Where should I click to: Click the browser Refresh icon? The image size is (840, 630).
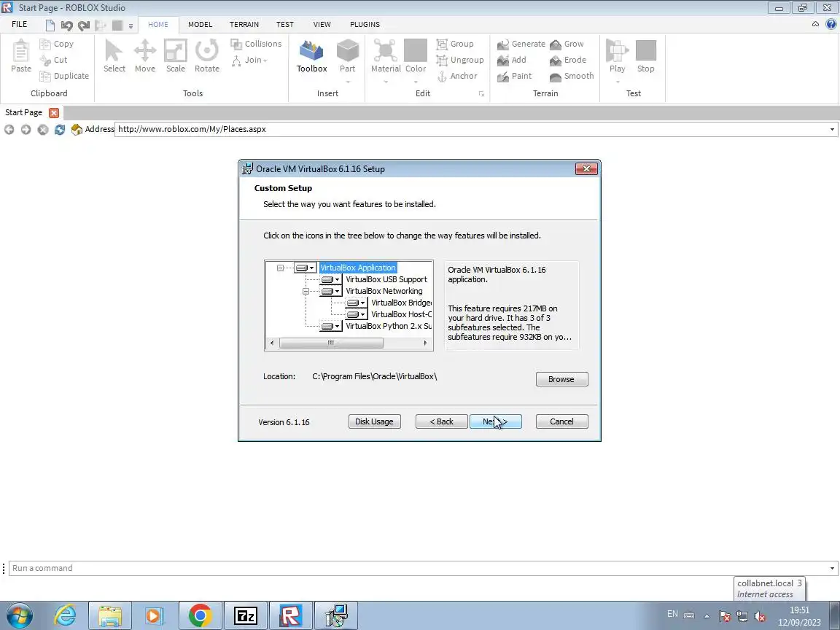[x=60, y=130]
